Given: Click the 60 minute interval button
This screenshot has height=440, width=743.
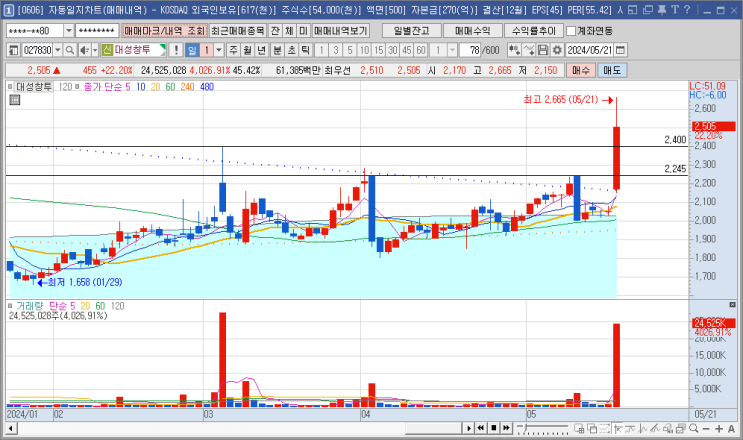Looking at the screenshot, I should [421, 50].
